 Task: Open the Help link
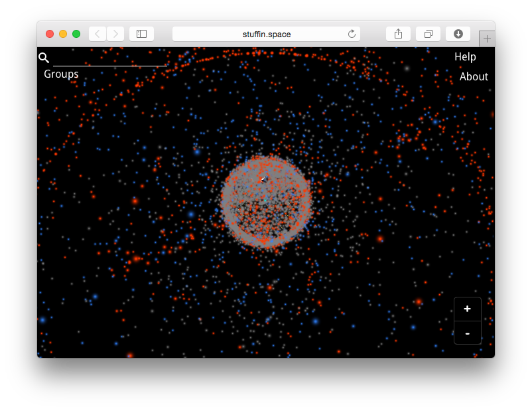click(465, 57)
